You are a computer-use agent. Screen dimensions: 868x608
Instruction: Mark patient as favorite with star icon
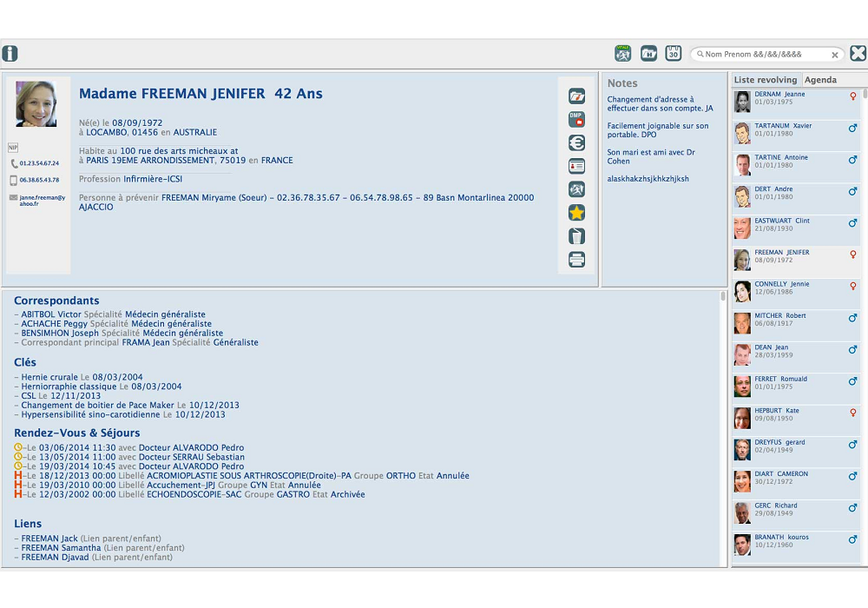[576, 213]
